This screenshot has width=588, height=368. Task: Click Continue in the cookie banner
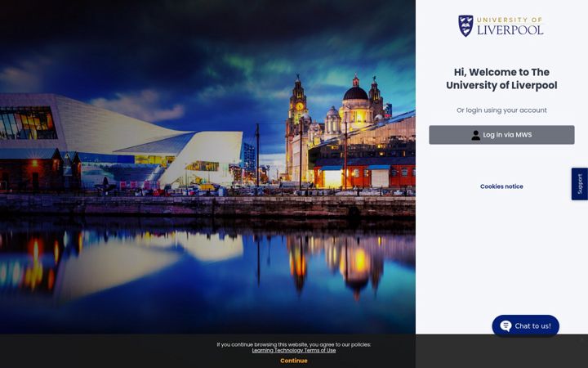tap(294, 361)
